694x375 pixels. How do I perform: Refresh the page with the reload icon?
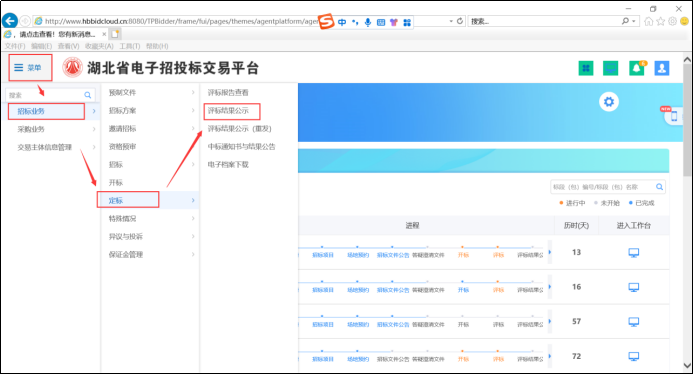460,21
